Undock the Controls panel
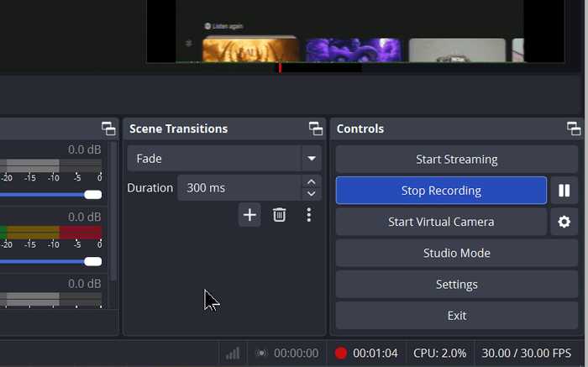 574,128
